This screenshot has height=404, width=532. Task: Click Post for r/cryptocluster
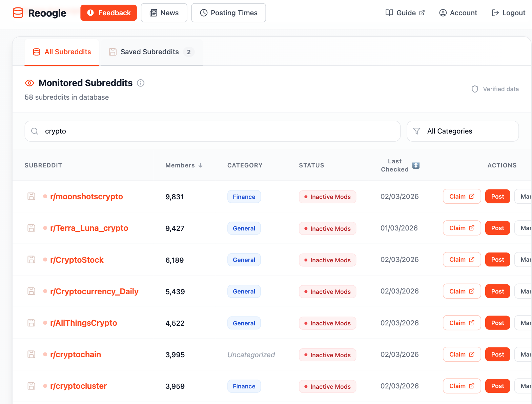[498, 386]
